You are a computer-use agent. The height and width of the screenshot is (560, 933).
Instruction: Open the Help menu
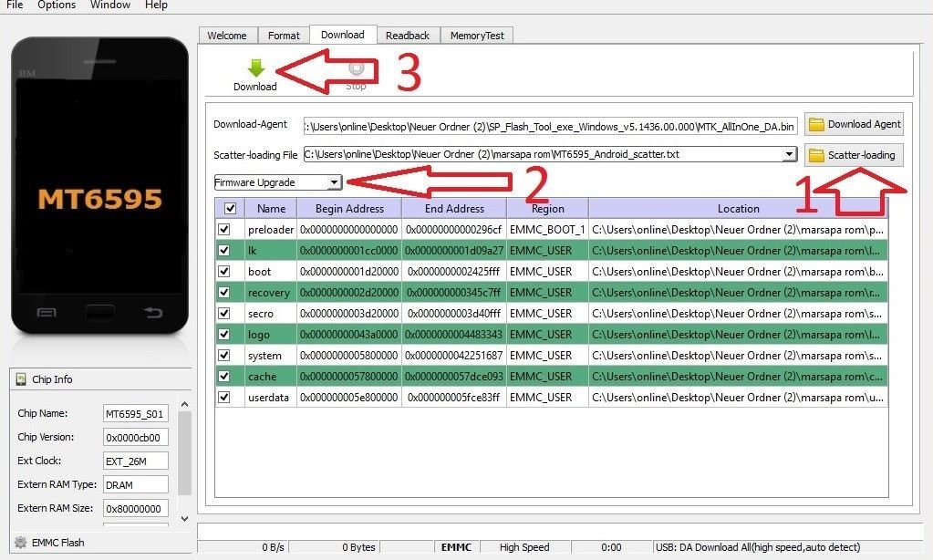[x=156, y=5]
